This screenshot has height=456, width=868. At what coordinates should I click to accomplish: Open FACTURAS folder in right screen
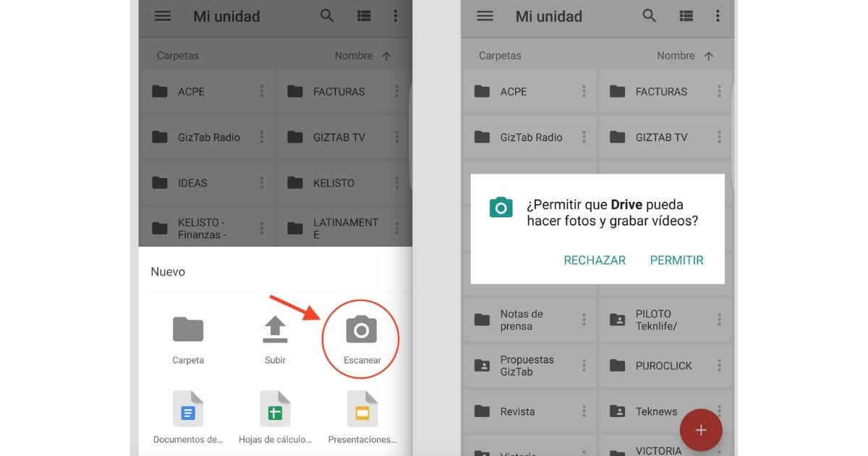pyautogui.click(x=665, y=91)
